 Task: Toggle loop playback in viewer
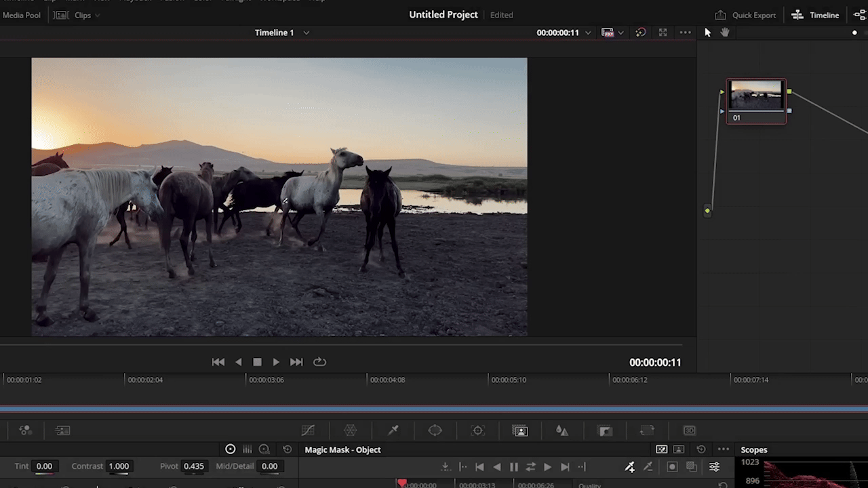[x=319, y=362]
